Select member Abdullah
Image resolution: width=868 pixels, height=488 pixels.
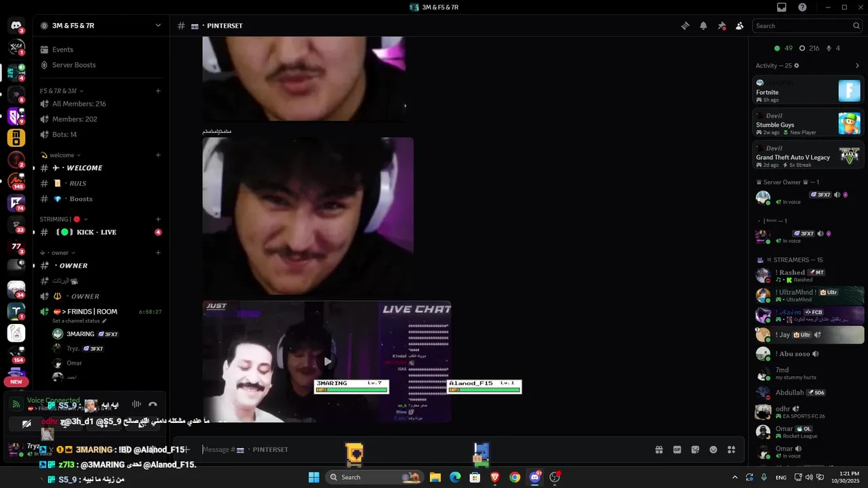click(x=808, y=392)
